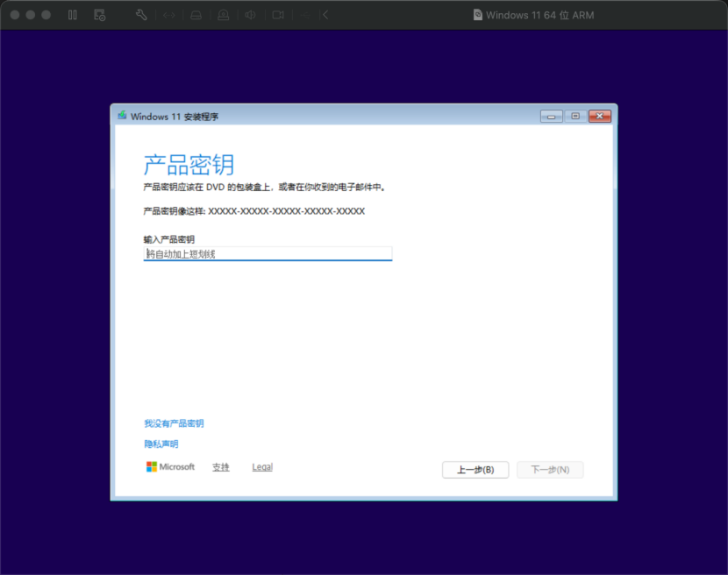Click the macOS red close light
728x575 pixels.
(x=15, y=15)
